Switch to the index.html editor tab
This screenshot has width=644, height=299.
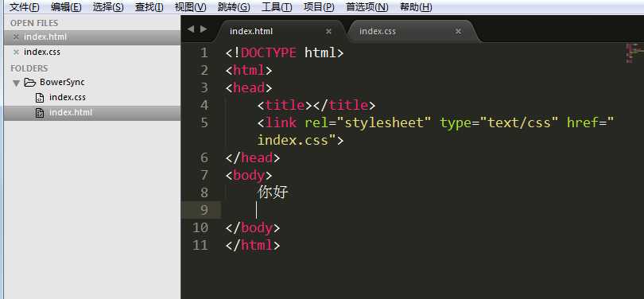tap(281, 31)
